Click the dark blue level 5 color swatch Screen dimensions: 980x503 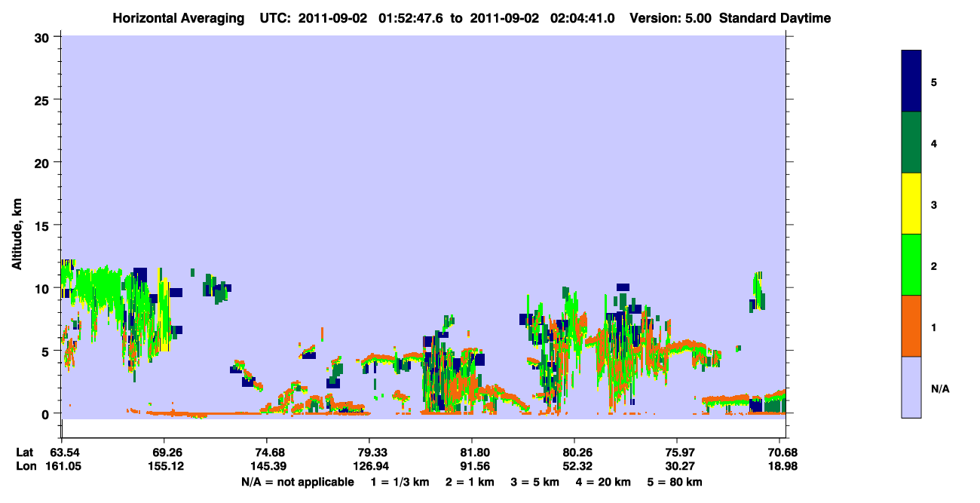(911, 81)
